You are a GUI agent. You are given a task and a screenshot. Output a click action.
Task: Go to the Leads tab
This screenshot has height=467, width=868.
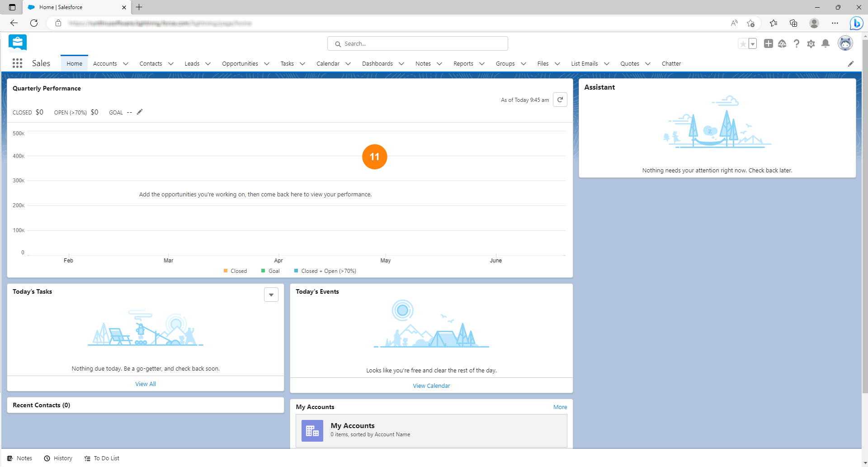click(192, 64)
